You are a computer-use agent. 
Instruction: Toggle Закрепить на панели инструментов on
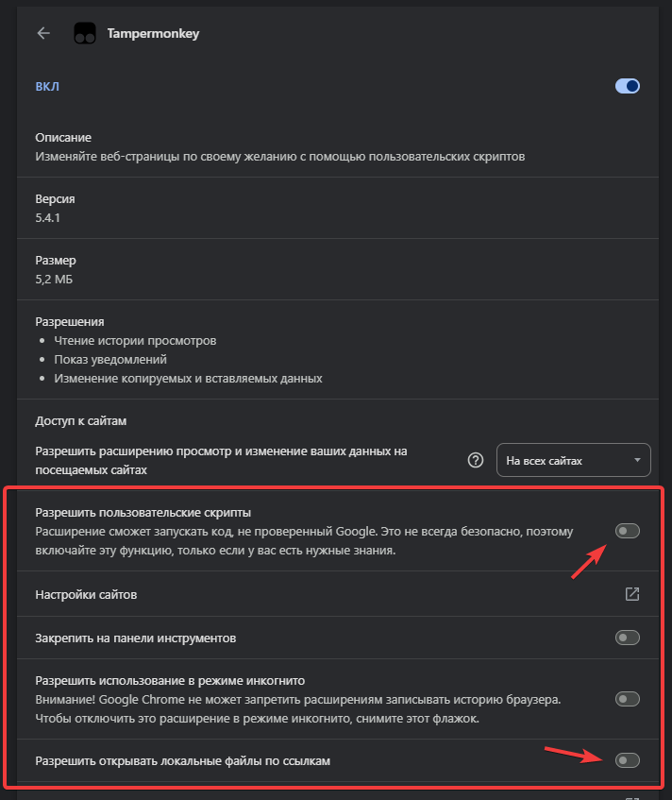coord(627,638)
